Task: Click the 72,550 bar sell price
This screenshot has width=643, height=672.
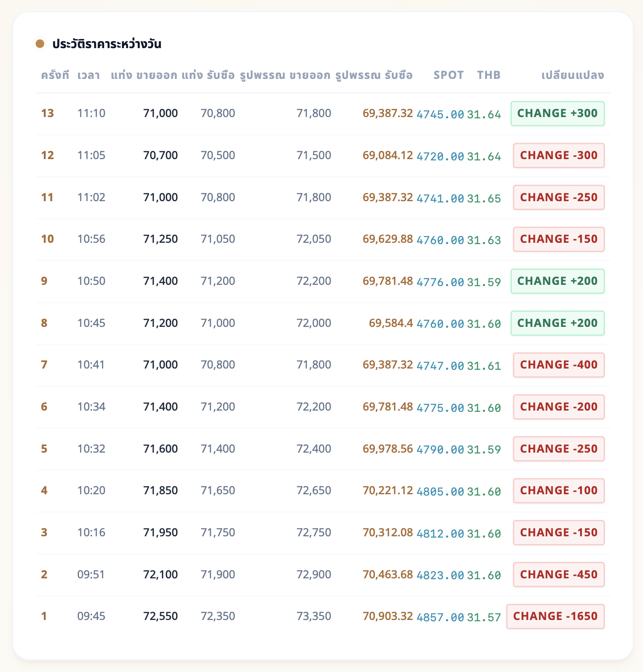Action: point(160,617)
